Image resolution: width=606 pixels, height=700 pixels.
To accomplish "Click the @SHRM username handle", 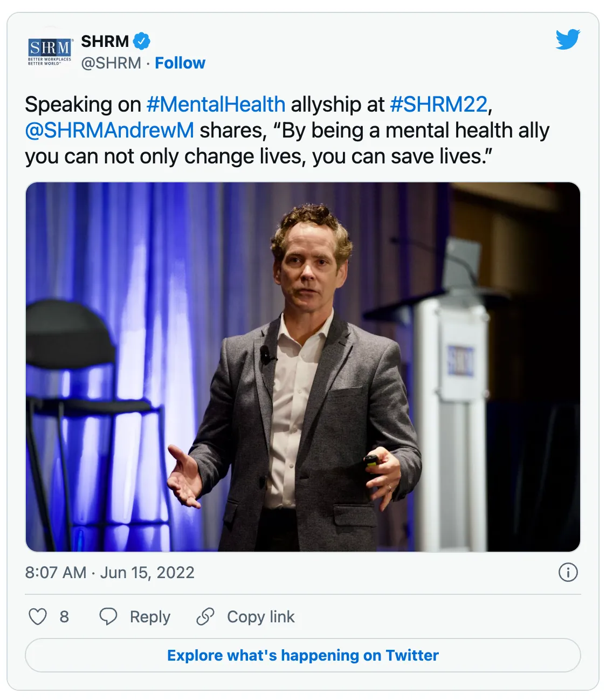I will point(111,63).
